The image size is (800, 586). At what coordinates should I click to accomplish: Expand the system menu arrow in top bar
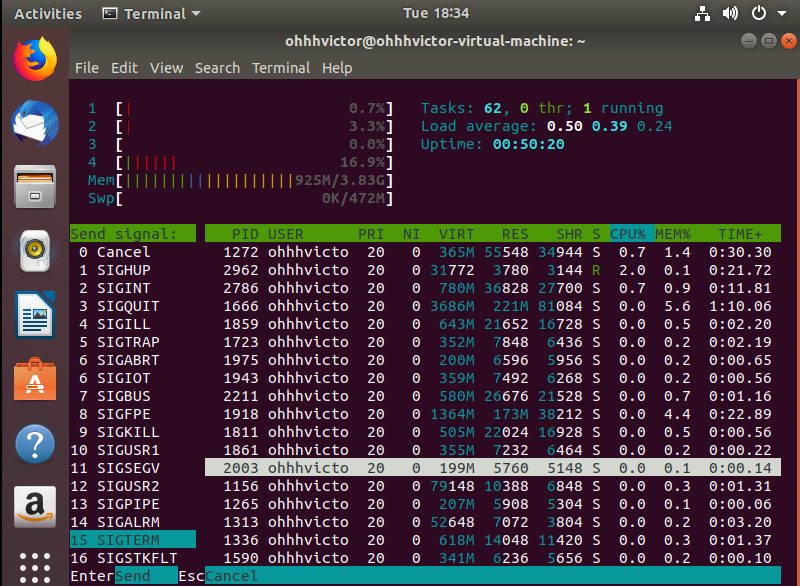coord(782,14)
